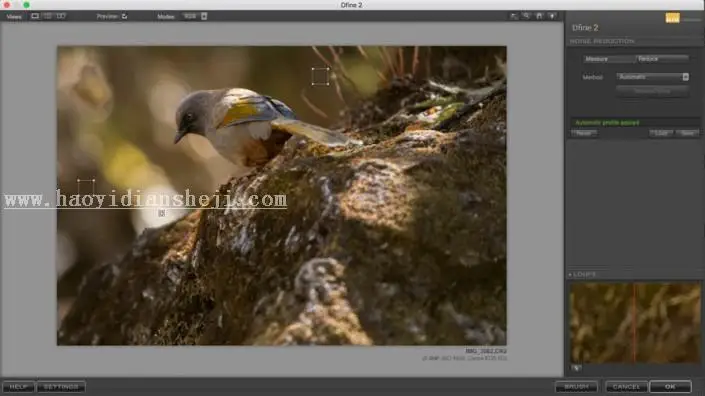
Task: Click the Save profile button
Action: coord(687,133)
